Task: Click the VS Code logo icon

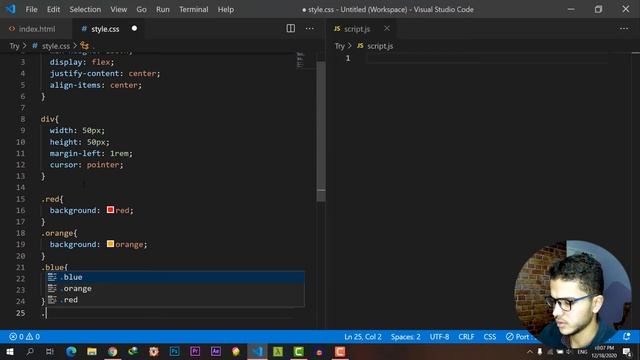Action: (x=11, y=9)
